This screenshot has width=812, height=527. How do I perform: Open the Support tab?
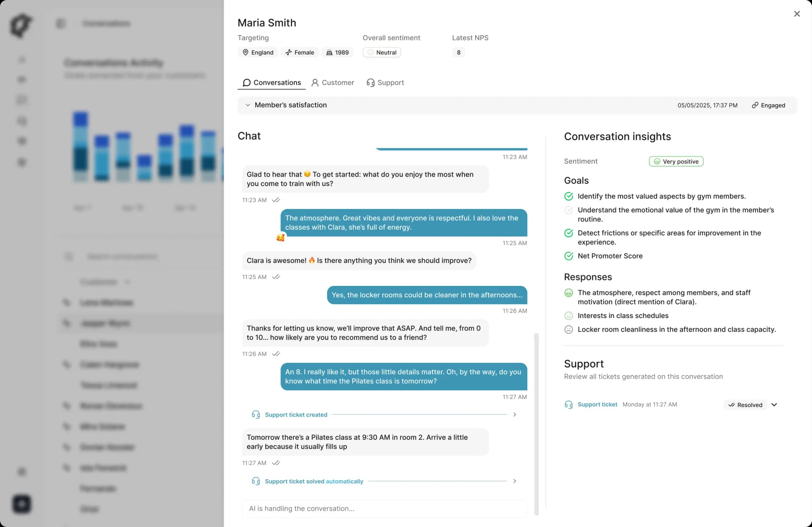point(385,82)
